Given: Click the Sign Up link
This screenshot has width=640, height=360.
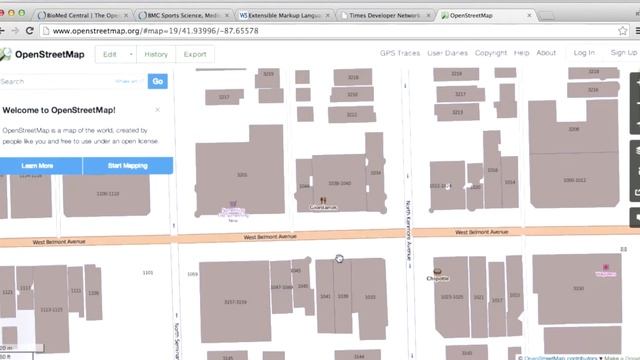Looking at the screenshot, I should coord(624,53).
